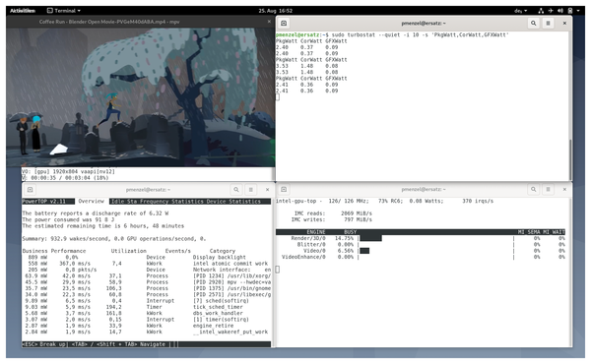Select the Device Statistics tab in PowerTOP

pos(233,202)
